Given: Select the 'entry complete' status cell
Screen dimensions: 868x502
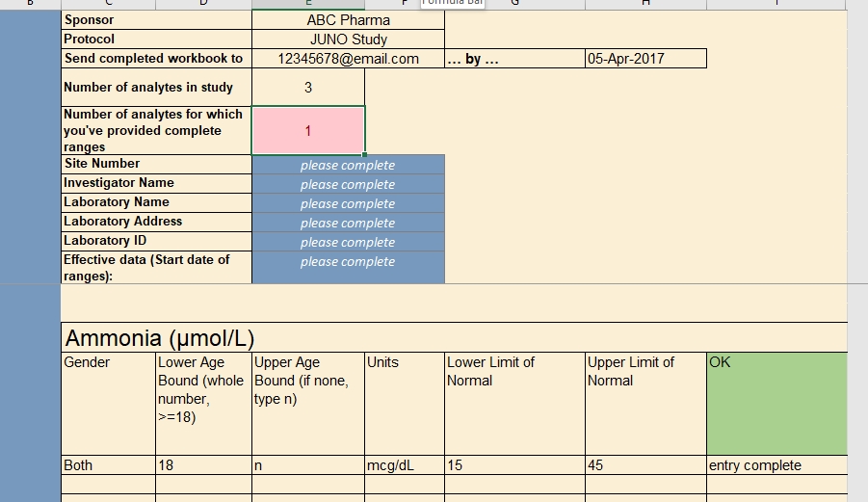Looking at the screenshot, I should tap(776, 465).
